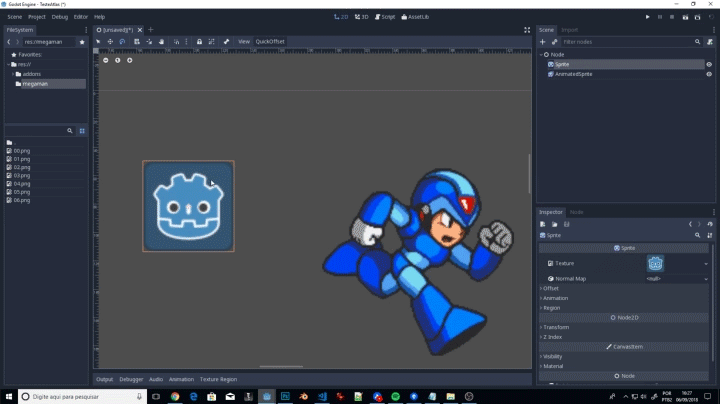The image size is (720, 404).
Task: Open the Scene menu
Action: (15, 17)
